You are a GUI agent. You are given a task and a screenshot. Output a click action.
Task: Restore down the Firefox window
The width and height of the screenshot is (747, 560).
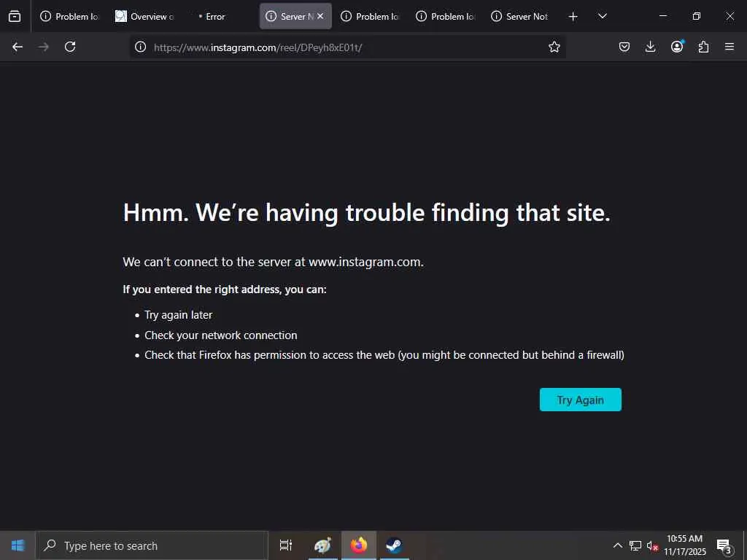pos(697,16)
